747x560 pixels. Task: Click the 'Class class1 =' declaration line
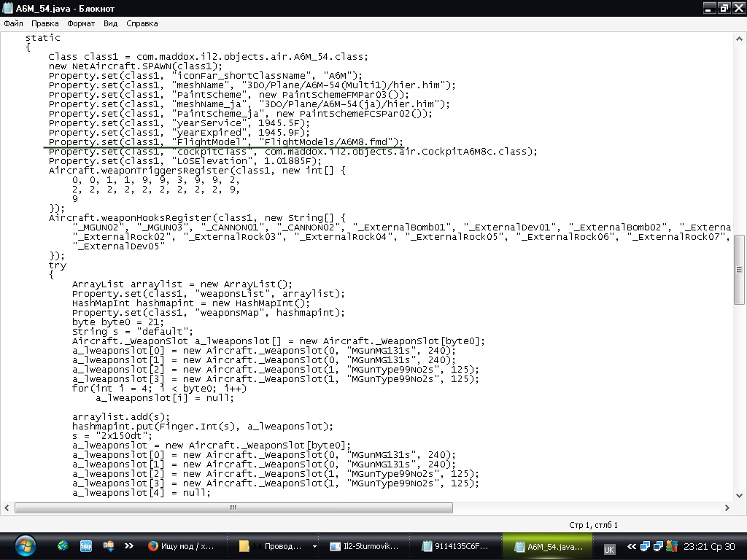[209, 57]
